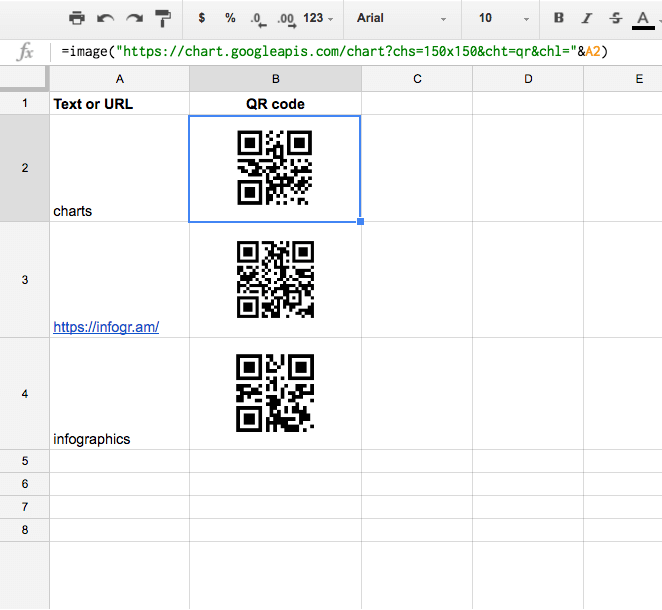Screen dimensions: 662x610
Task: Select row 1 header
Action: click(24, 103)
